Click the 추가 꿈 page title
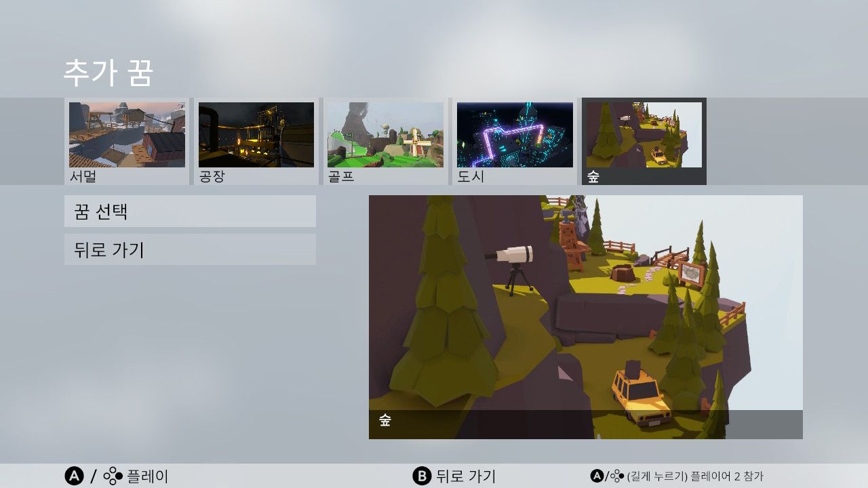 pos(108,73)
